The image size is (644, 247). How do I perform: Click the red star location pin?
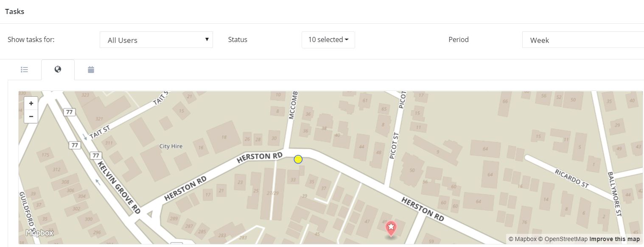click(391, 228)
